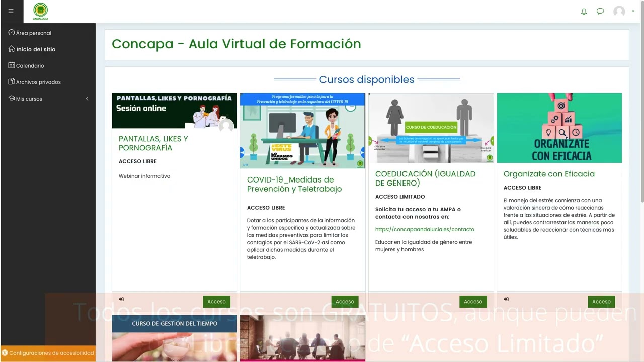This screenshot has width=644, height=362.
Task: Open the Curso de Gestión del Tiempo image
Action: tap(174, 338)
